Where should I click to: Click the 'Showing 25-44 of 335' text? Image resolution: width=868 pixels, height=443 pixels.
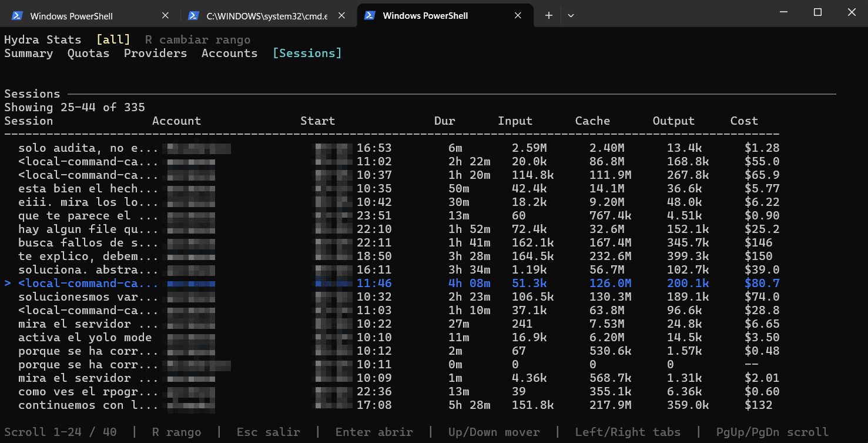tap(75, 107)
